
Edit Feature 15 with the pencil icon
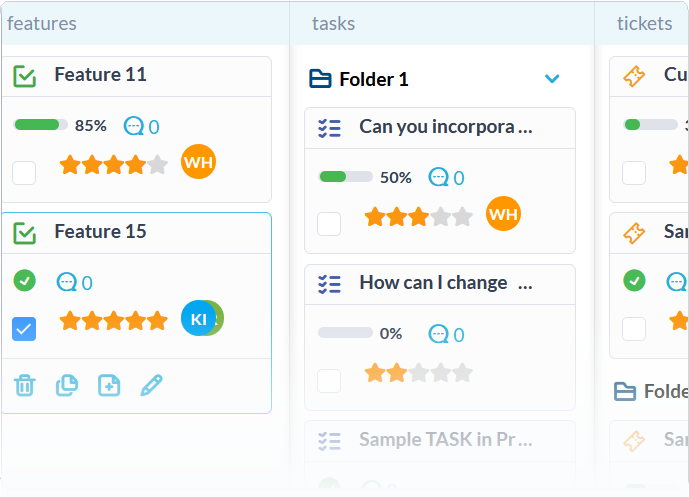point(152,385)
